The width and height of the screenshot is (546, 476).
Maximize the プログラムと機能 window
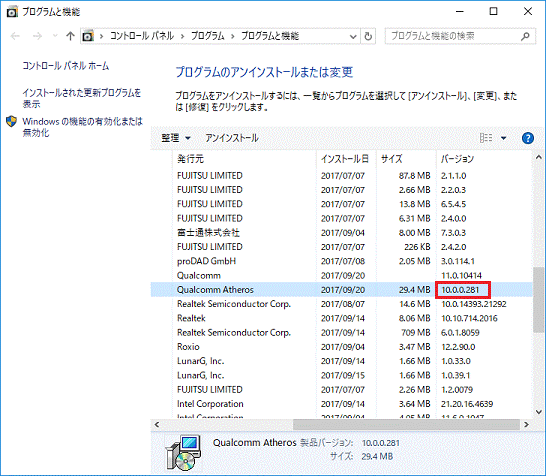click(x=493, y=11)
